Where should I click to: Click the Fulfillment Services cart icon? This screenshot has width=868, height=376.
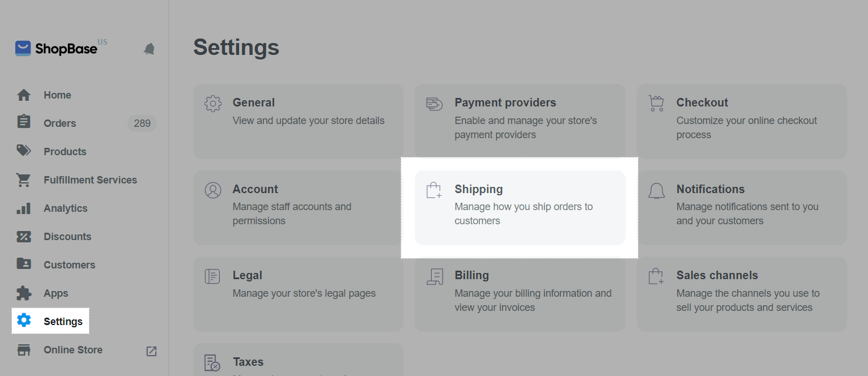click(x=24, y=180)
